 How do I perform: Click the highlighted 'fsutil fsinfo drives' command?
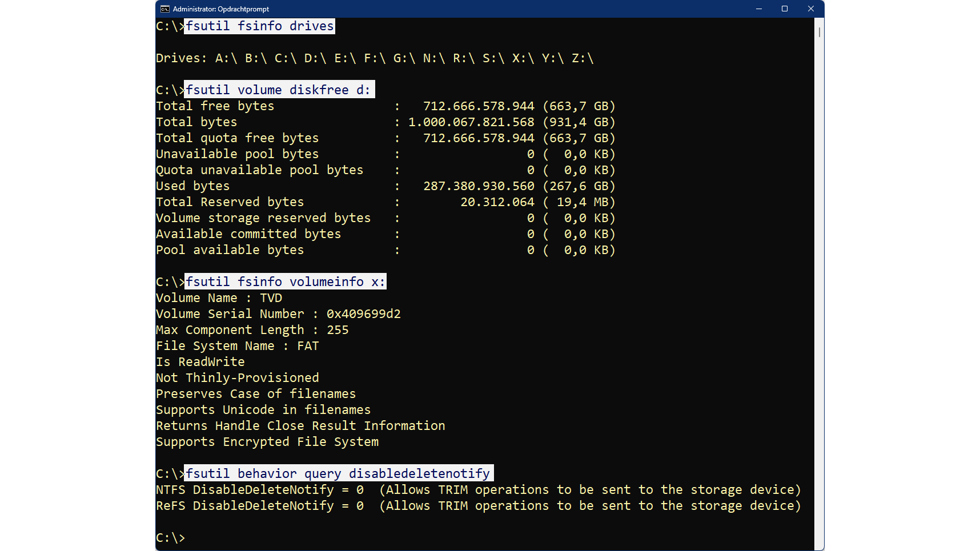point(259,26)
